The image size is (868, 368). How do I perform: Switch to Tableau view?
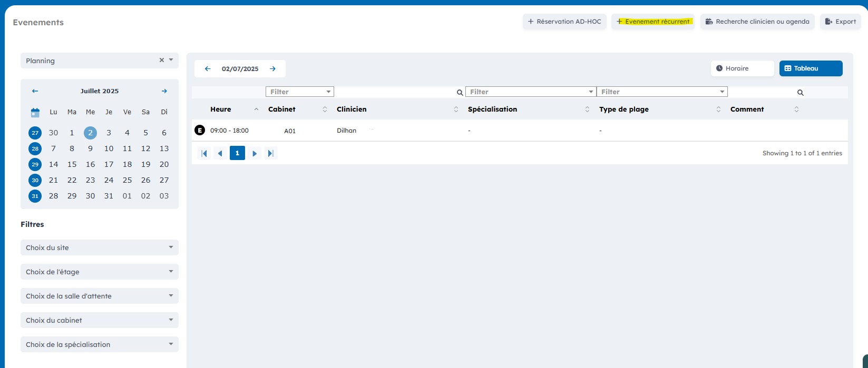(x=810, y=68)
